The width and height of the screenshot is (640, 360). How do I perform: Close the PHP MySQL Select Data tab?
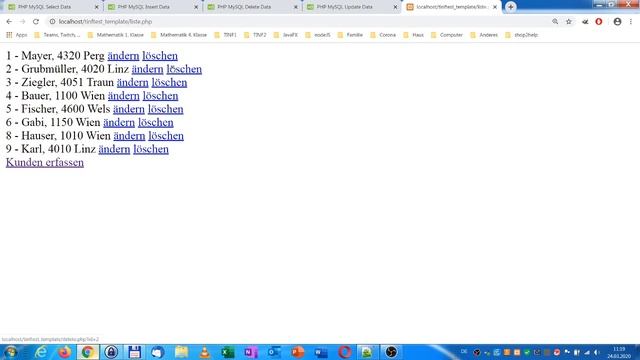[x=97, y=7]
